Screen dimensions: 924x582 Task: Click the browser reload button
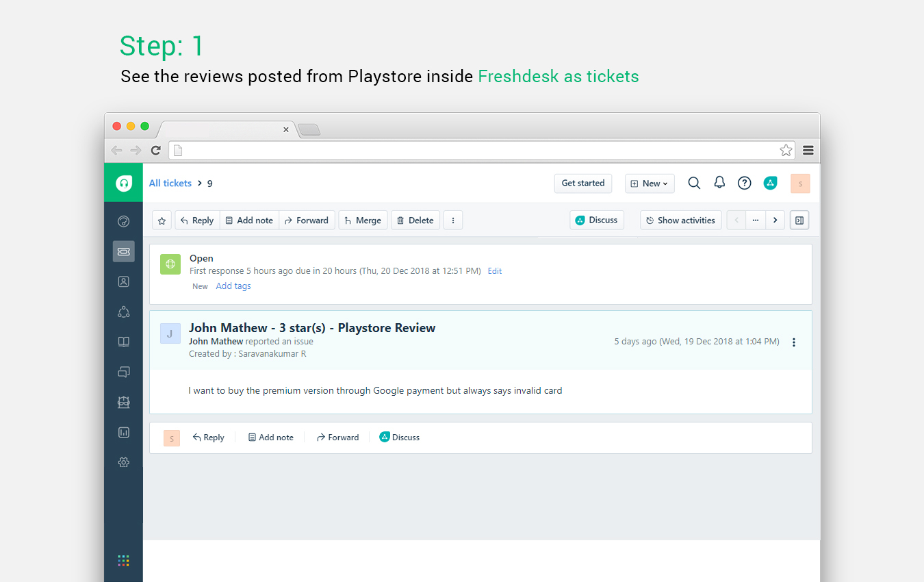(156, 151)
